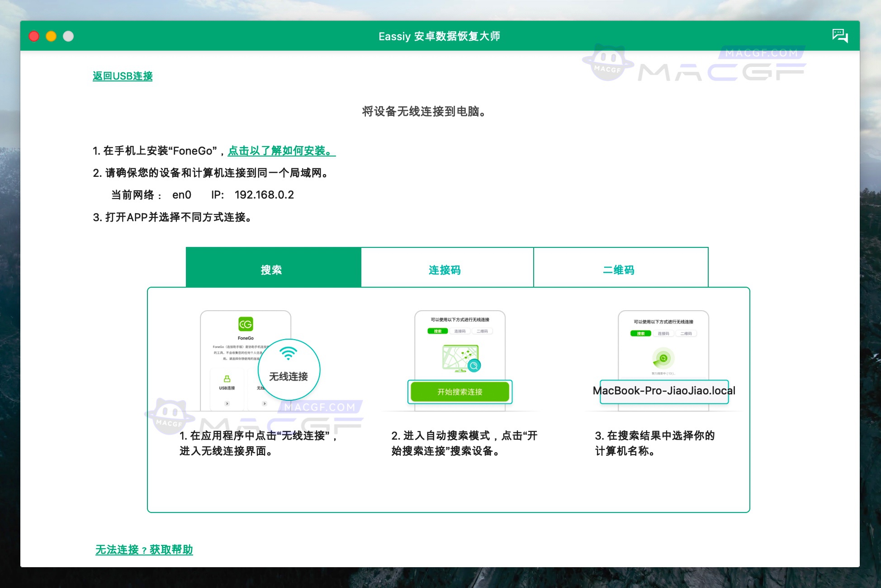This screenshot has width=881, height=588.
Task: Click the monitor-with-map illustration icon
Action: pos(459,357)
